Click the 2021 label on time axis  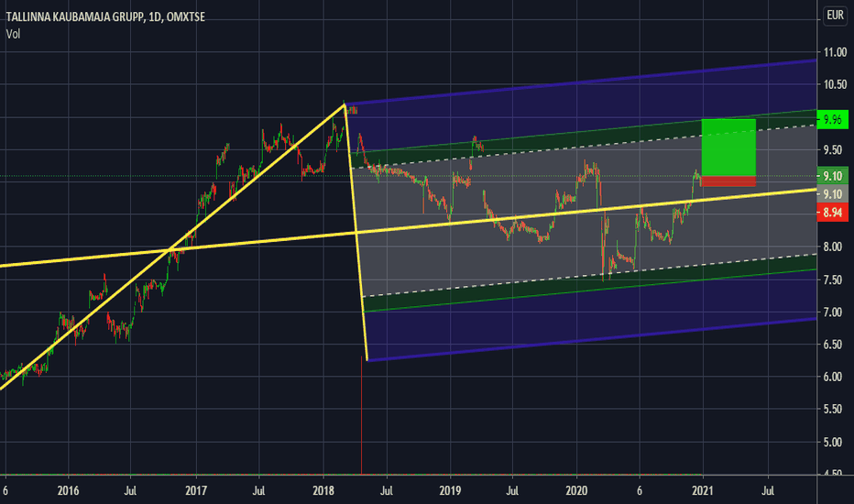click(703, 491)
